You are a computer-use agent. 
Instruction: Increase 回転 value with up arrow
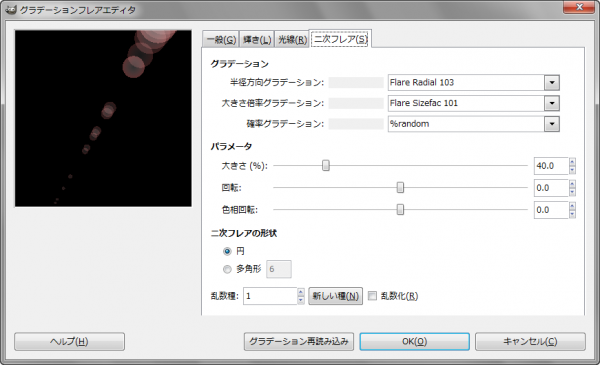(x=572, y=184)
